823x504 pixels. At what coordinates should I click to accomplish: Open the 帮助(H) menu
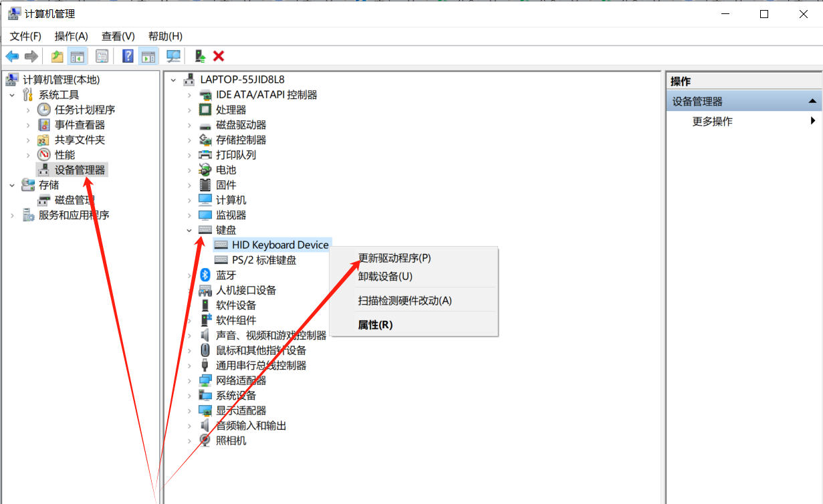click(165, 36)
